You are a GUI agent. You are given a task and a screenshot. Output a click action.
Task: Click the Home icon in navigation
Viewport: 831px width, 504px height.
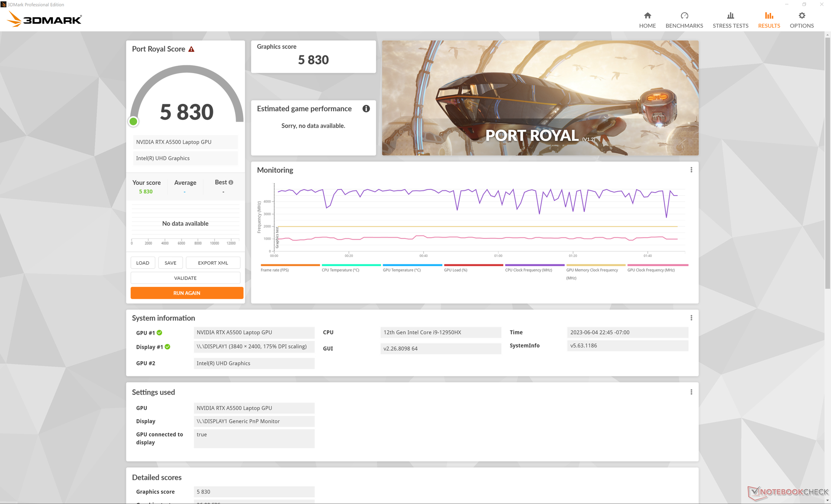[x=647, y=16]
